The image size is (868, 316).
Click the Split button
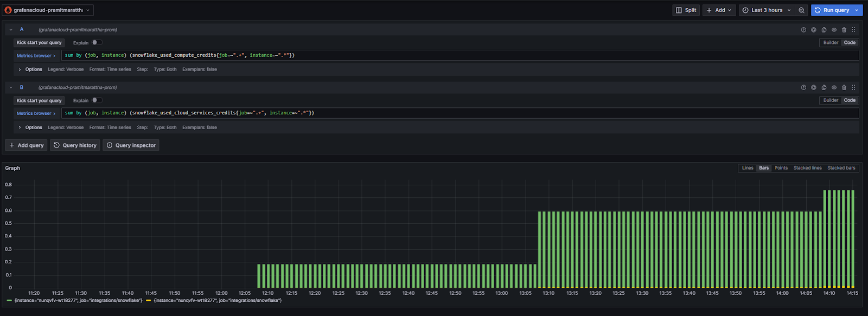pyautogui.click(x=686, y=10)
